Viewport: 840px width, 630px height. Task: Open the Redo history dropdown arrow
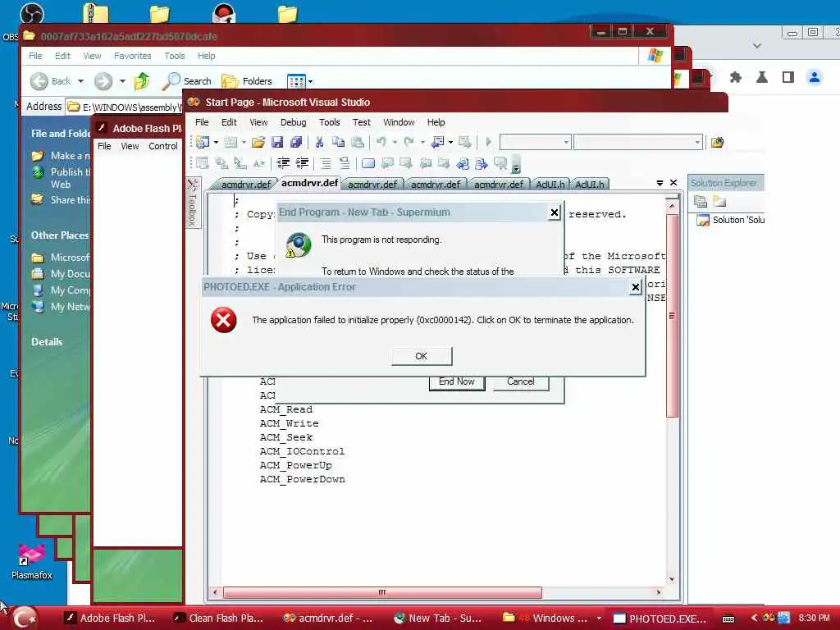point(422,142)
